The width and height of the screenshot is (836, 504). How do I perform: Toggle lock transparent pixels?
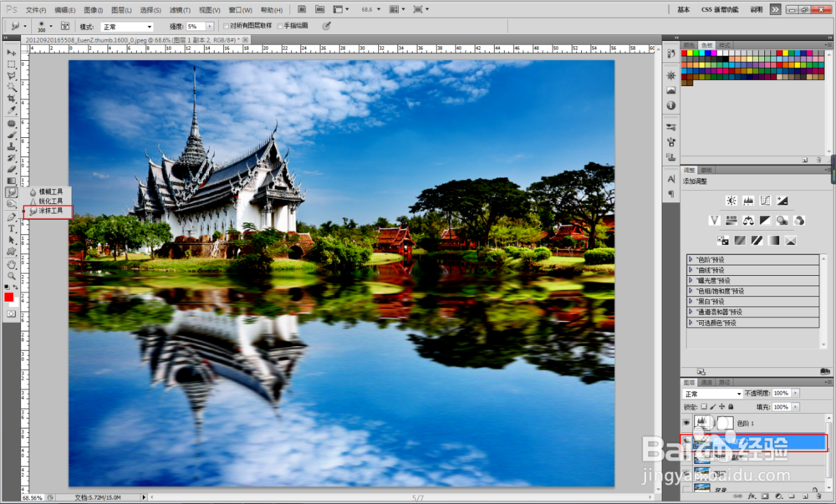pos(704,406)
